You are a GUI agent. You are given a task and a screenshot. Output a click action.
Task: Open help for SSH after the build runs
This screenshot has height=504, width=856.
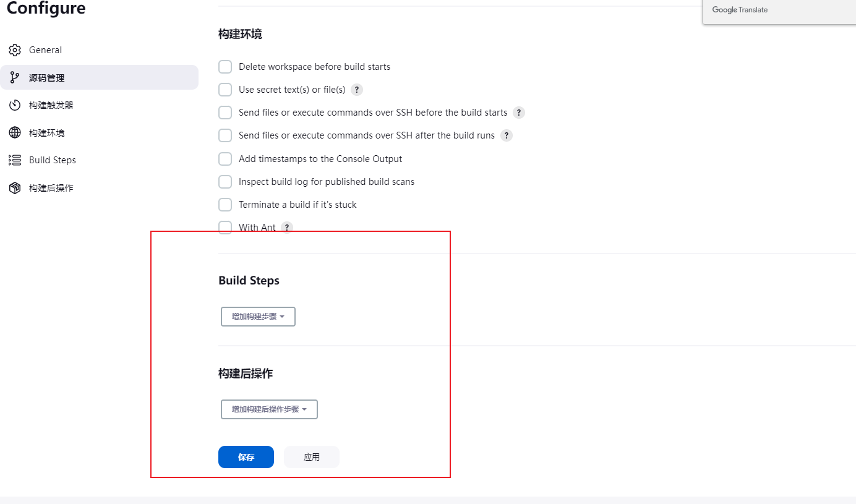coord(507,135)
